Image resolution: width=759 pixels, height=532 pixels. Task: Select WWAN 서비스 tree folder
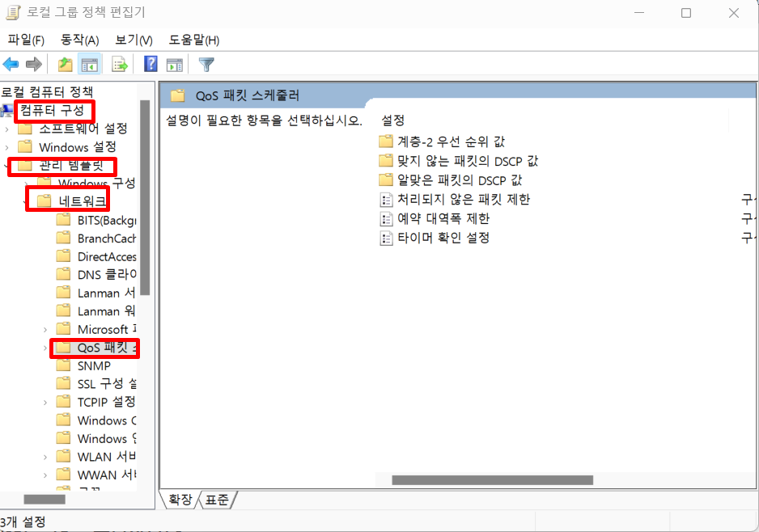tap(107, 475)
